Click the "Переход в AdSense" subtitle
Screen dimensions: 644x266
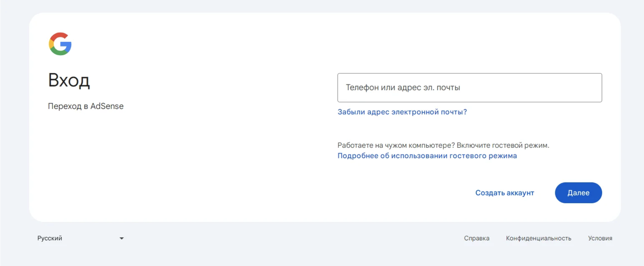pyautogui.click(x=86, y=106)
